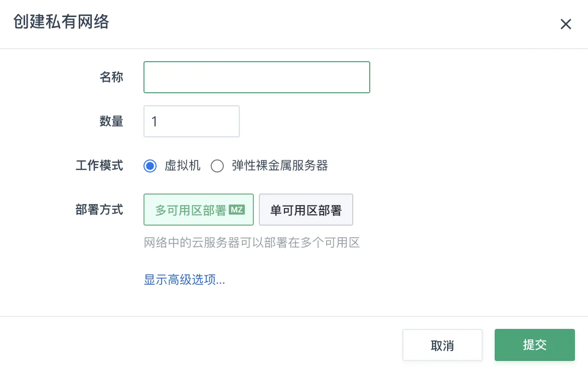The width and height of the screenshot is (588, 369).
Task: Click the value 1 inside quantity box
Action: pos(155,121)
